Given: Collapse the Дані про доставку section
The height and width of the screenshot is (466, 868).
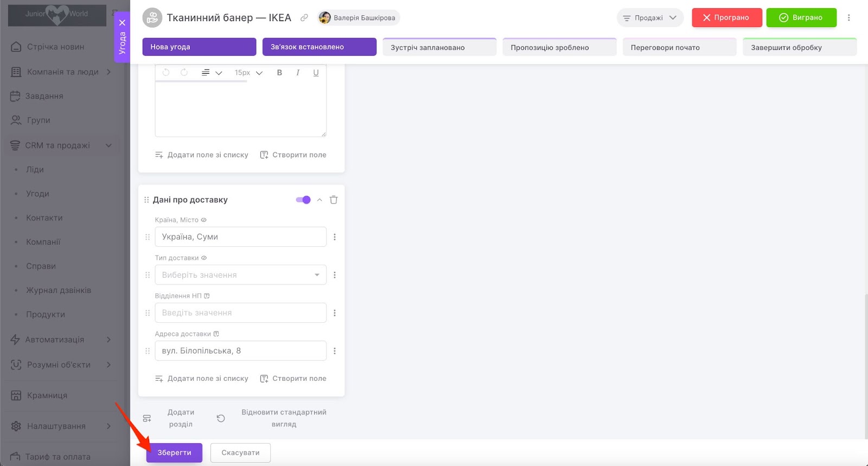Looking at the screenshot, I should 320,200.
